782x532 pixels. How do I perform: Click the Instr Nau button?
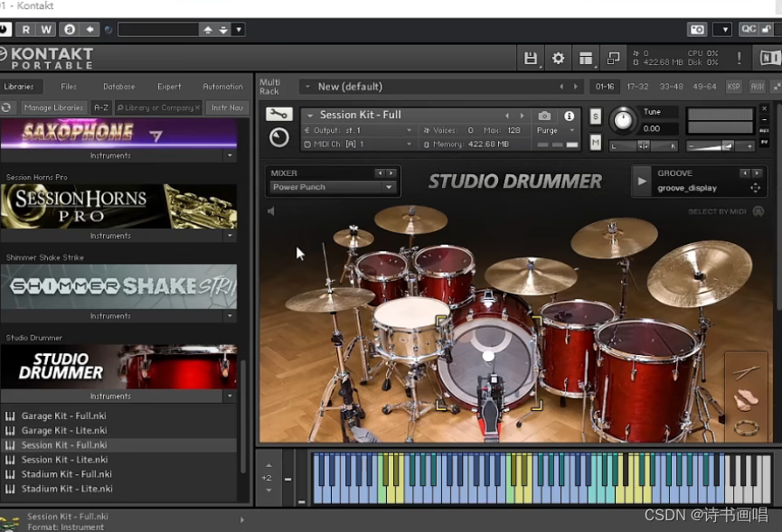pyautogui.click(x=227, y=107)
